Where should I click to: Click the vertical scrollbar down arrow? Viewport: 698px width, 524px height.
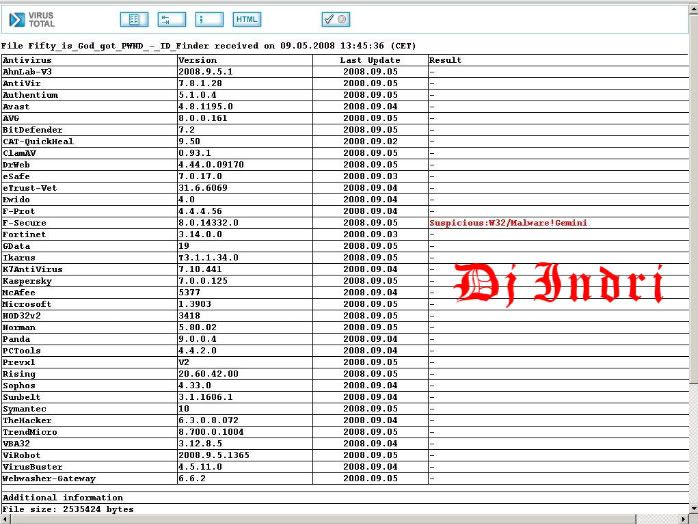click(x=694, y=508)
